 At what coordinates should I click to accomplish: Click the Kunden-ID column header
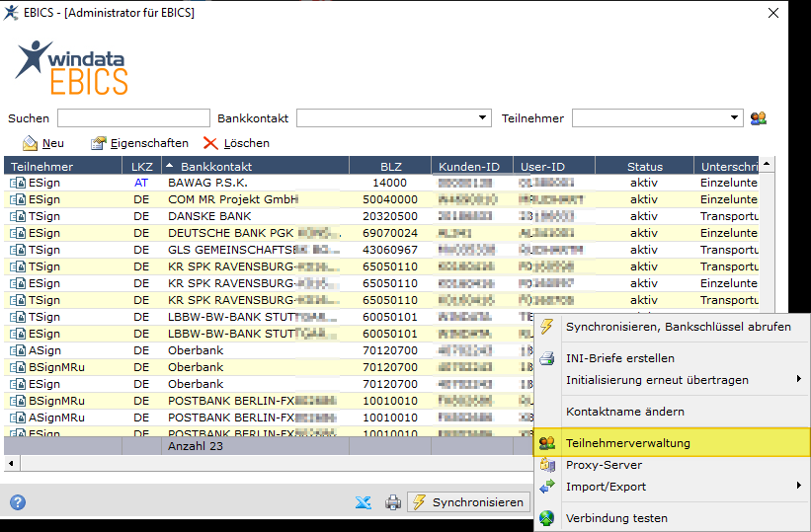pyautogui.click(x=472, y=167)
